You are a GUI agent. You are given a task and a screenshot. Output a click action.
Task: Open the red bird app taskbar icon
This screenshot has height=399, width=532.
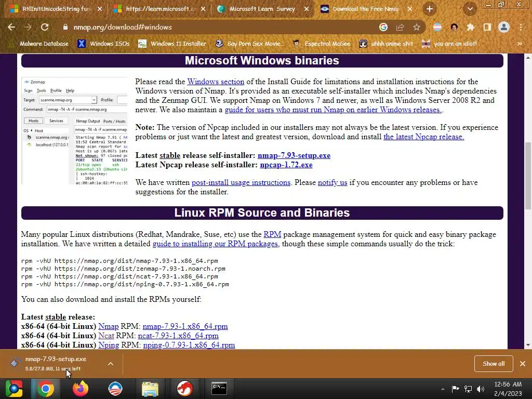click(184, 389)
